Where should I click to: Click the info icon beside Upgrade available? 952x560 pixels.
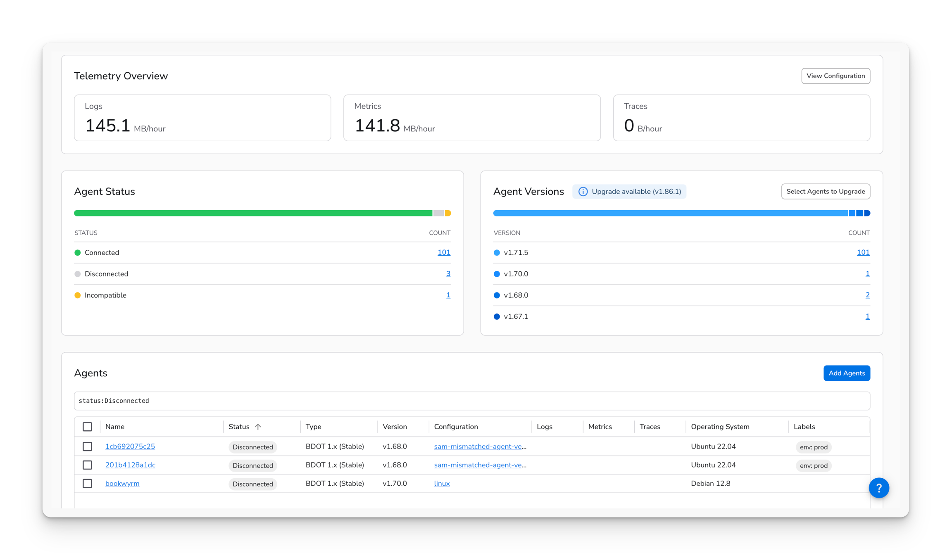point(583,192)
